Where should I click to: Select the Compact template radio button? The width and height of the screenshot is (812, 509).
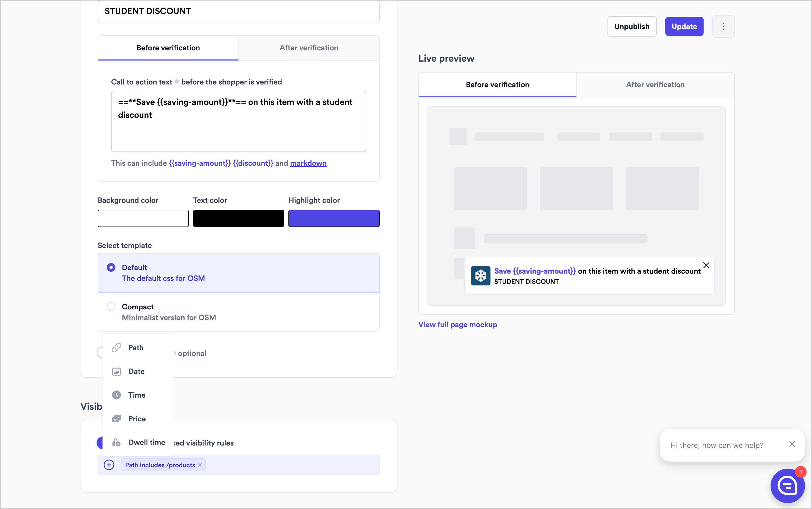[111, 307]
